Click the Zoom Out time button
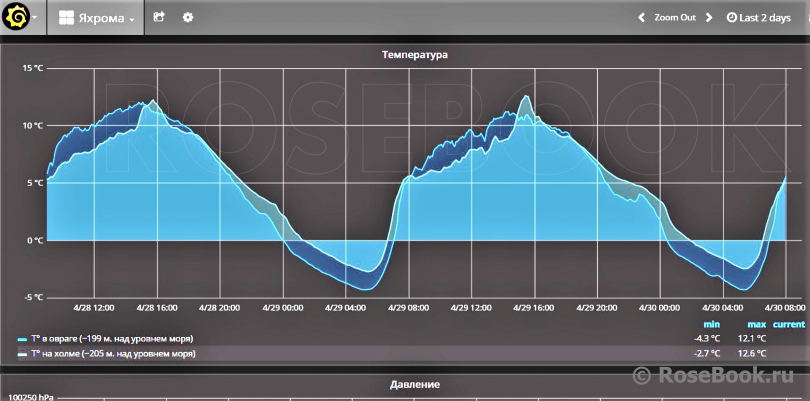 click(x=675, y=18)
